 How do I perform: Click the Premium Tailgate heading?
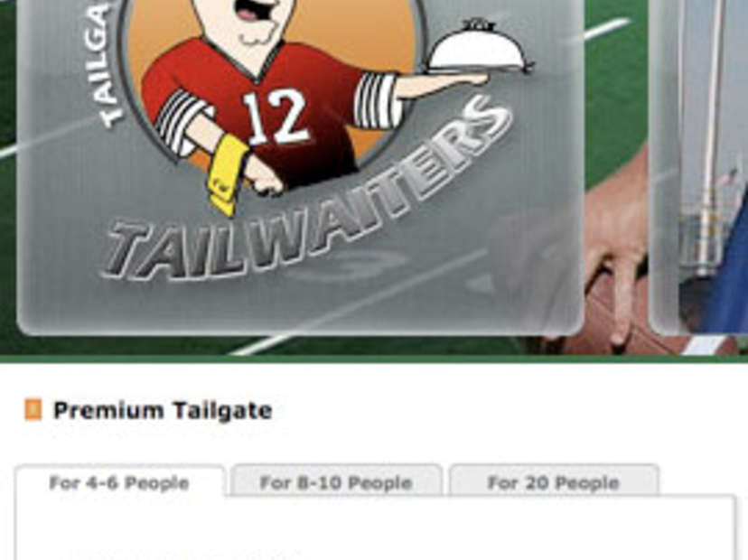(163, 410)
